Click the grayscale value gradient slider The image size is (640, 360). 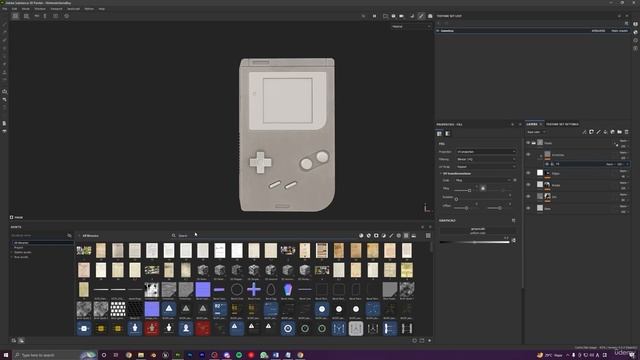coord(474,242)
